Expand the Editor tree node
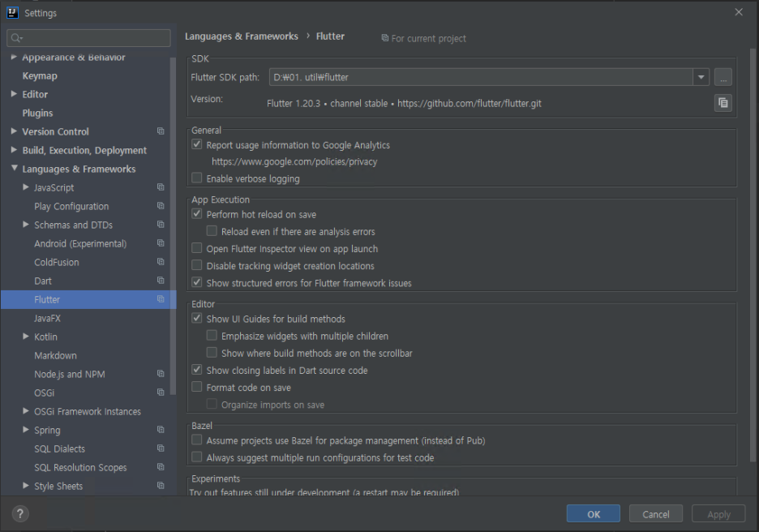 14,94
